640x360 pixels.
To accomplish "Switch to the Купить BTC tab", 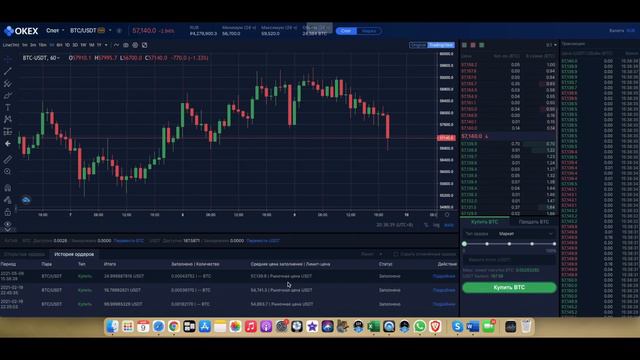I will 484,222.
